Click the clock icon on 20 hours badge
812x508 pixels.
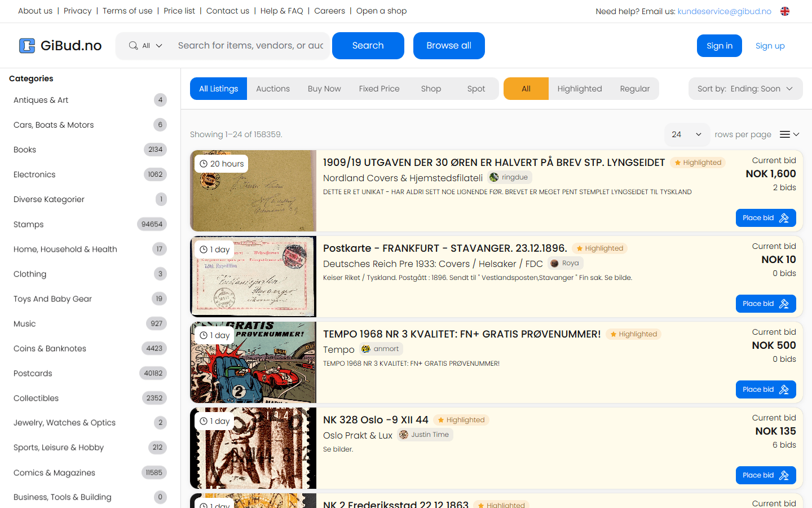204,164
